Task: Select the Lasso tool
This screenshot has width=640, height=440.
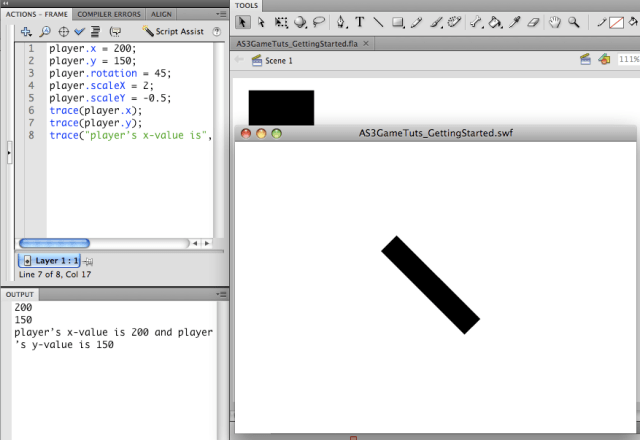Action: 319,22
